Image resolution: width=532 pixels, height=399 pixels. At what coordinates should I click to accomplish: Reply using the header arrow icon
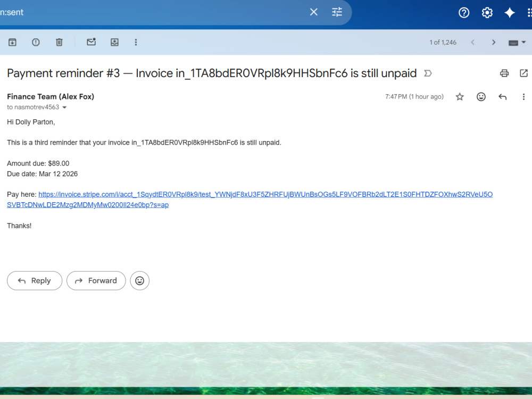503,97
